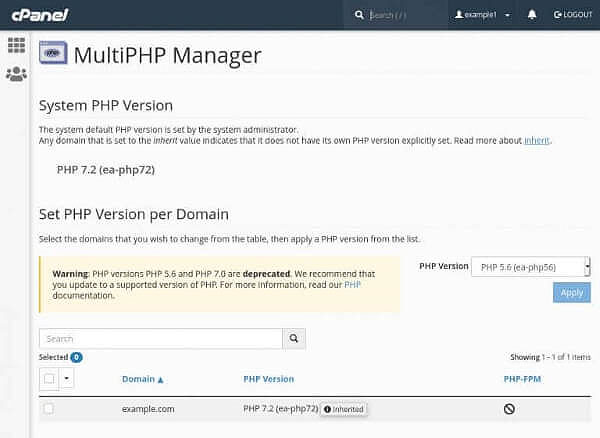Expand the example1 user account menu

pos(482,15)
